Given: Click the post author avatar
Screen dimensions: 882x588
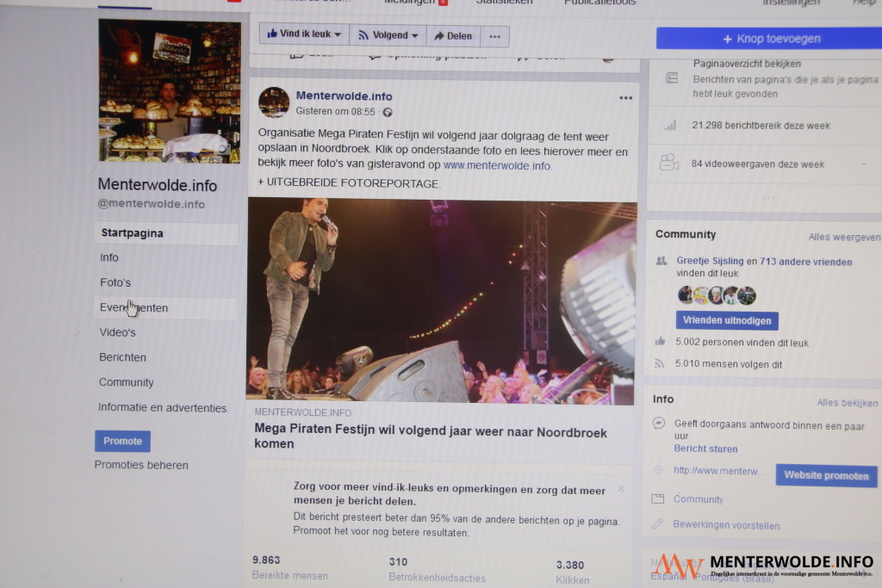Looking at the screenshot, I should [274, 102].
